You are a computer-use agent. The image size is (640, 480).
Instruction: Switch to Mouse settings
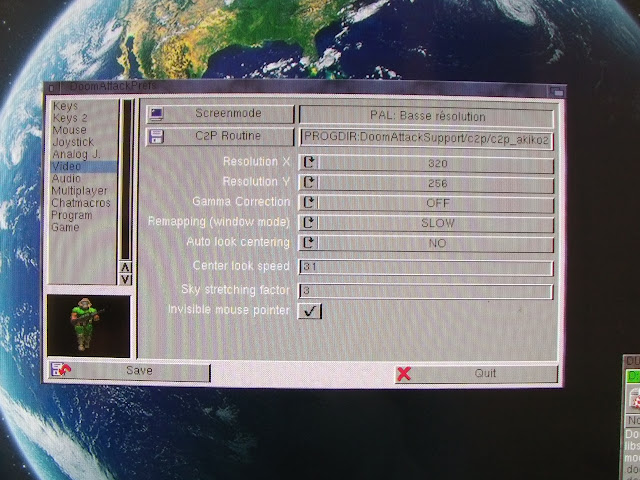point(69,130)
